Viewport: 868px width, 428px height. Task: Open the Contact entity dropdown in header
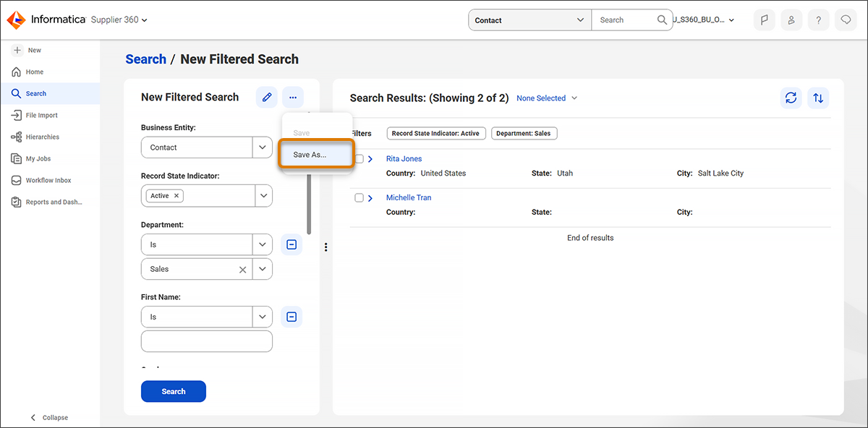529,20
